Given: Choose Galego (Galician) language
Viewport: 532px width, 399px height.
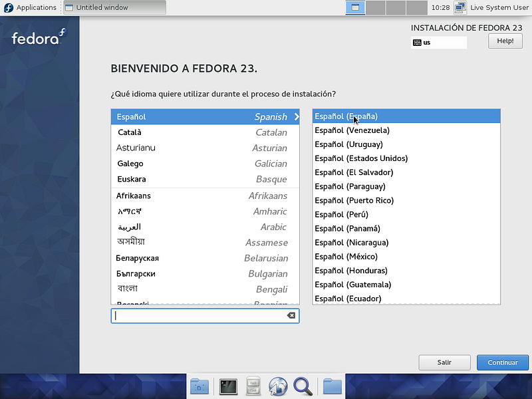Looking at the screenshot, I should (x=205, y=164).
